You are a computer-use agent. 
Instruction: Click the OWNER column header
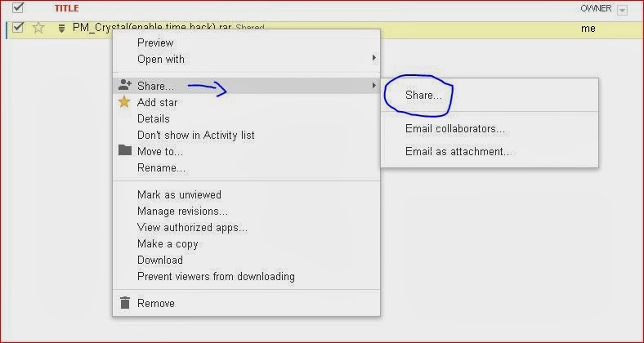(596, 8)
